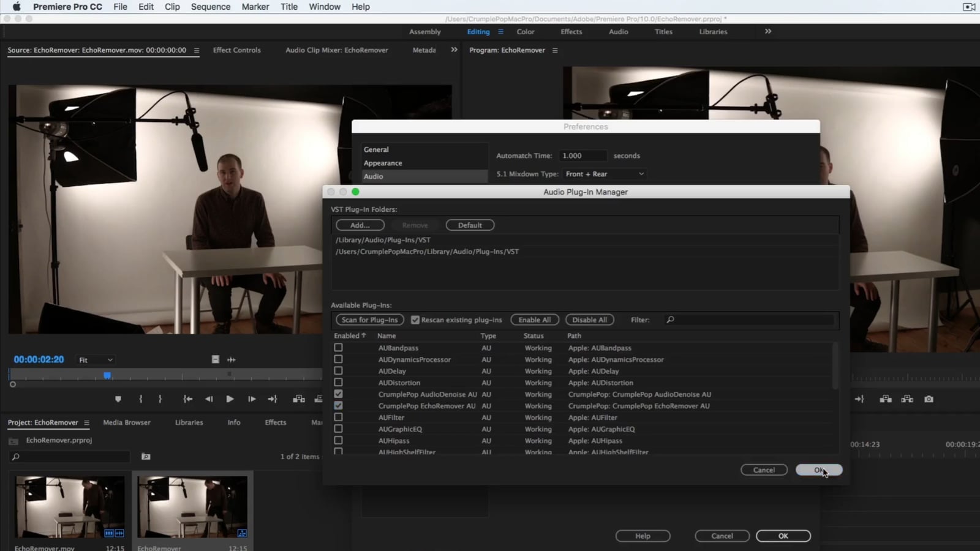Sort plug-ins by Status column
This screenshot has width=980, height=551.
tap(533, 336)
